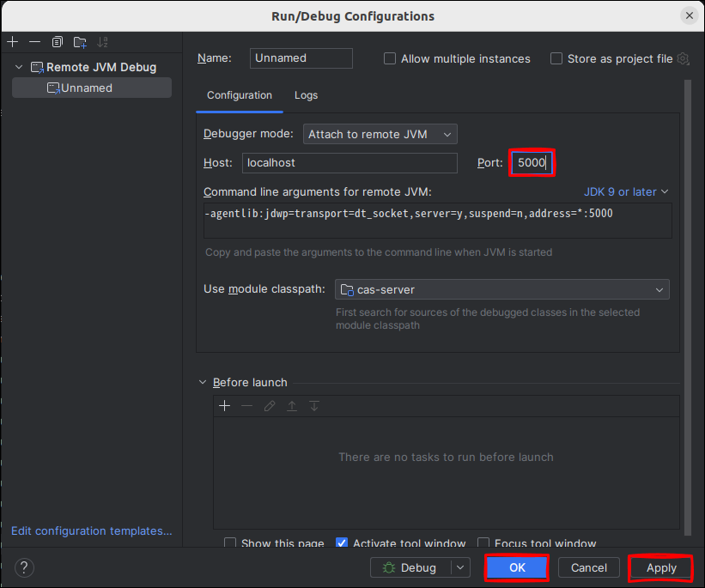
Task: Click the Apply button
Action: click(x=661, y=567)
